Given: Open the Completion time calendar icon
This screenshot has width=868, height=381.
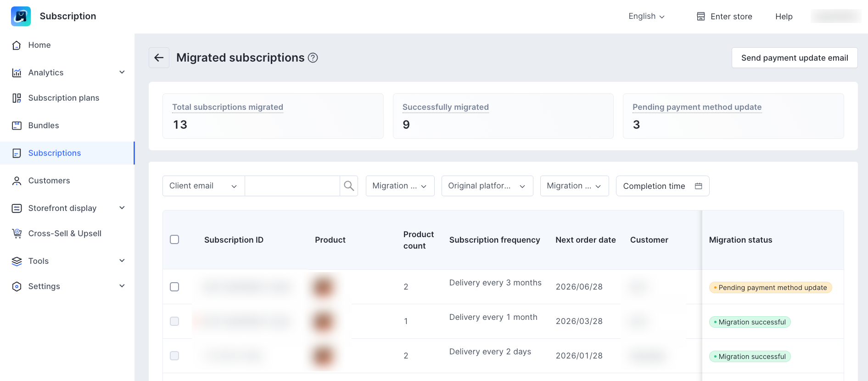Looking at the screenshot, I should pyautogui.click(x=698, y=186).
